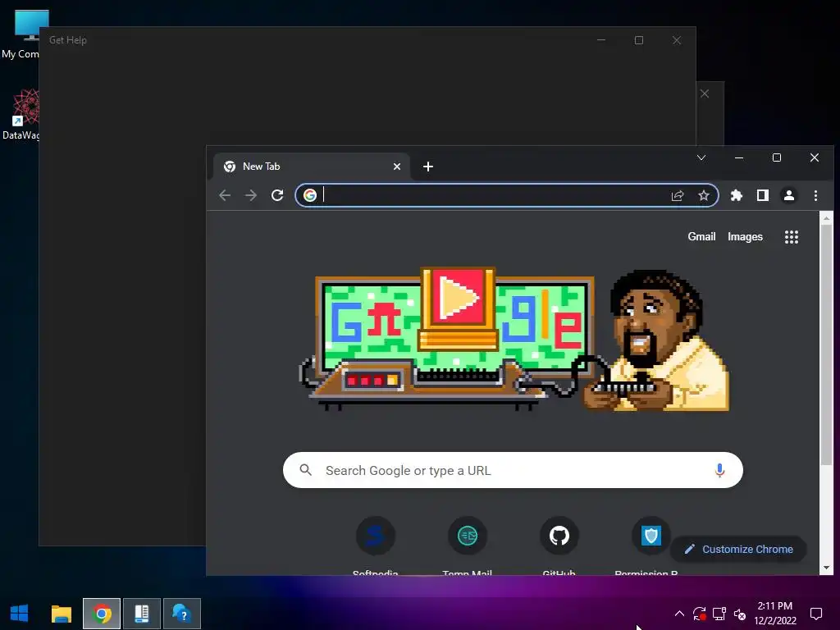Reload the page in Chrome
840x630 pixels.
[x=277, y=195]
